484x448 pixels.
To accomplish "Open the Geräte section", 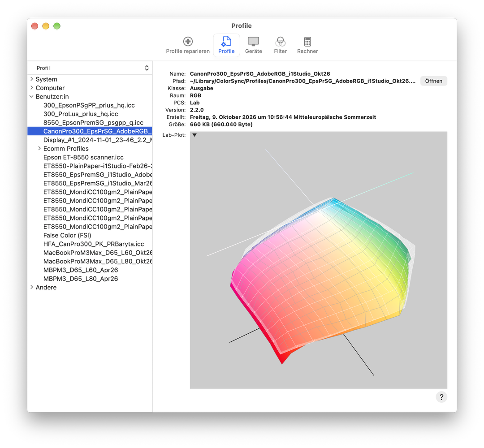I will [x=253, y=45].
